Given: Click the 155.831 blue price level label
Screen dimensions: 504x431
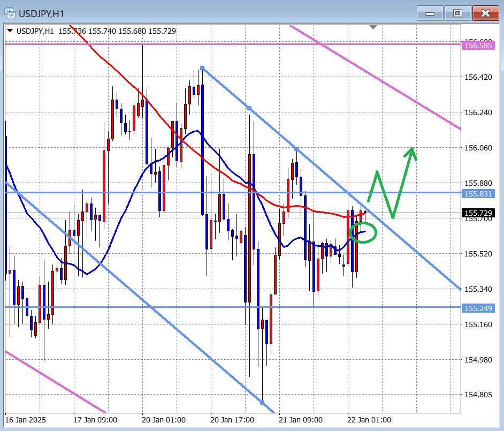Looking at the screenshot, I should [x=478, y=193].
